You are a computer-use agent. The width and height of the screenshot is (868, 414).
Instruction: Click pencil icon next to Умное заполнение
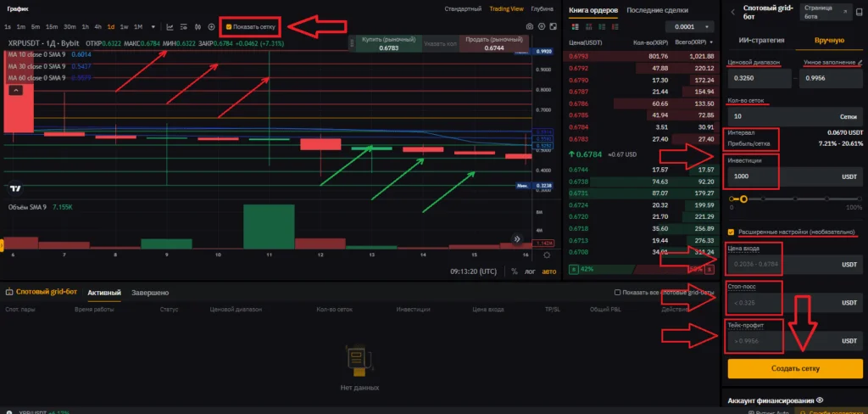pyautogui.click(x=860, y=63)
